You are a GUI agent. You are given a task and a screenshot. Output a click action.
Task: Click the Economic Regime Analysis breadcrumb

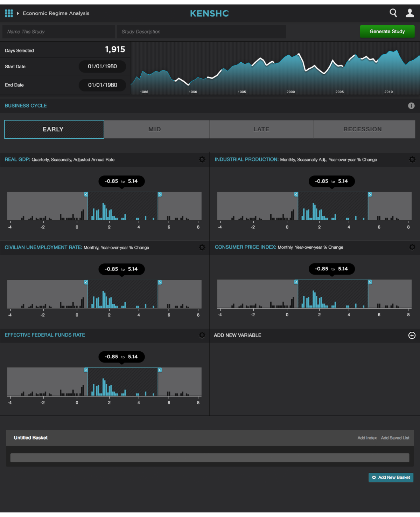56,13
